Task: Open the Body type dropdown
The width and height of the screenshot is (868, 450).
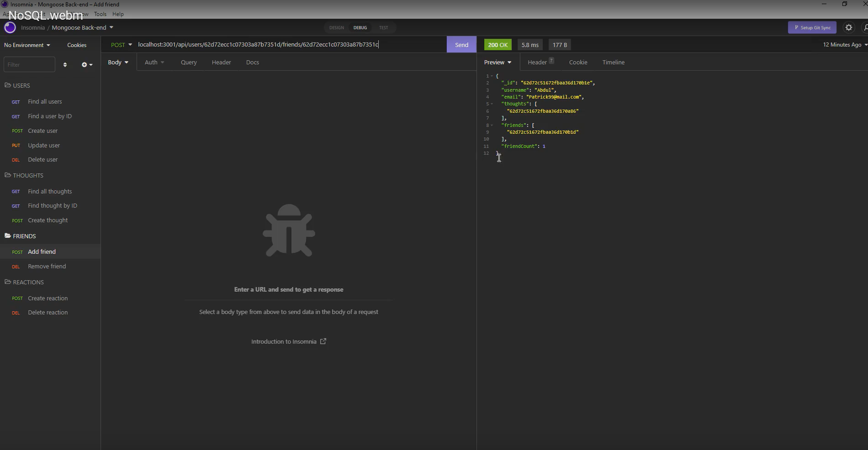Action: click(x=118, y=62)
